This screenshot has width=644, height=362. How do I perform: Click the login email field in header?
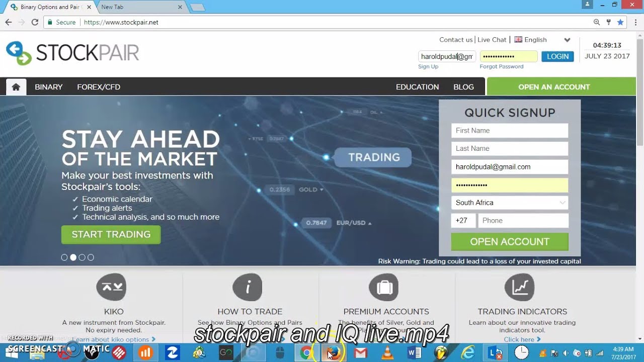coord(447,56)
